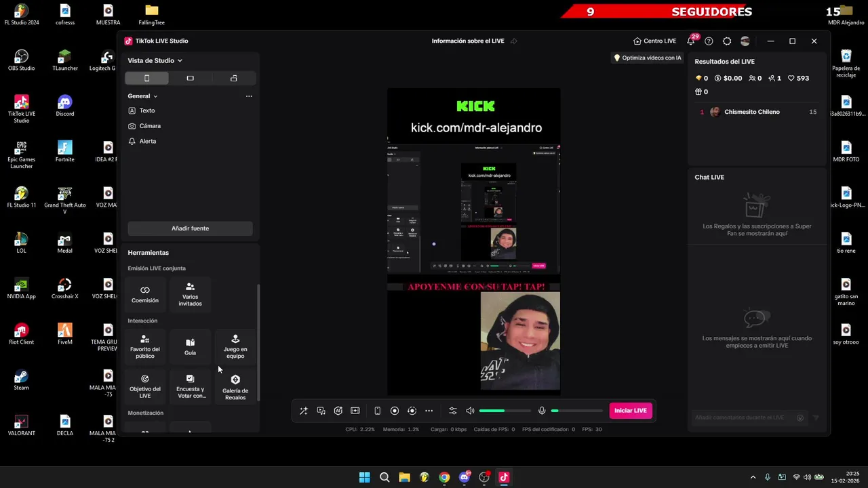Click the Centro LIVE link

tap(654, 41)
